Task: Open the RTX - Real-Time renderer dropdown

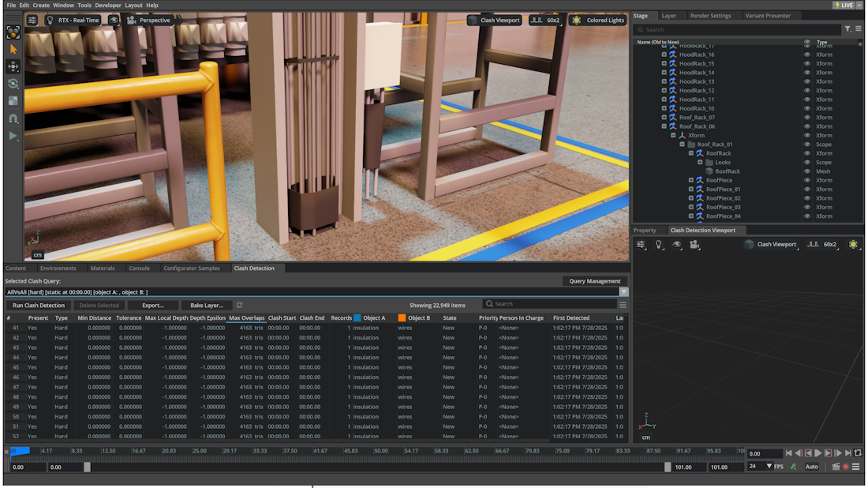Action: click(73, 20)
